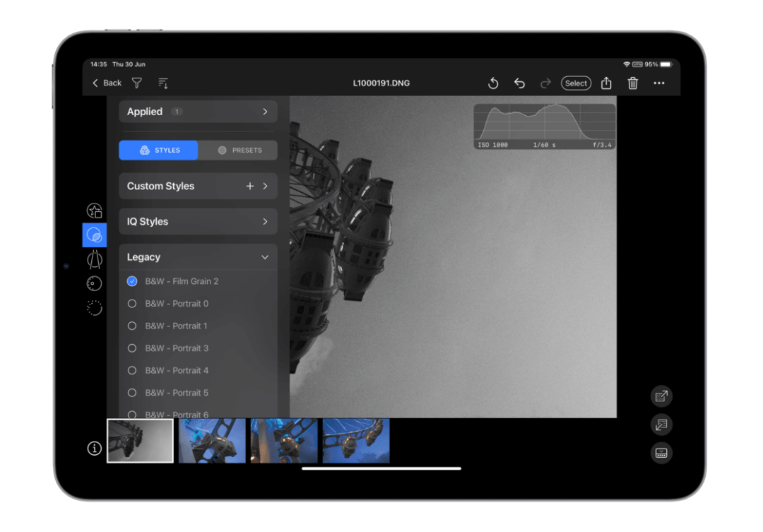
Task: Select B&W - Portrait 5 style
Action: pyautogui.click(x=132, y=393)
